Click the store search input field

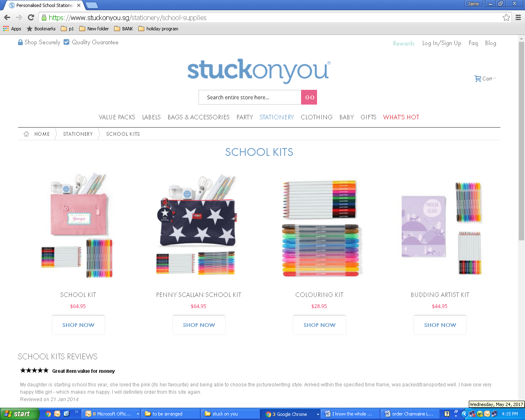tap(250, 97)
